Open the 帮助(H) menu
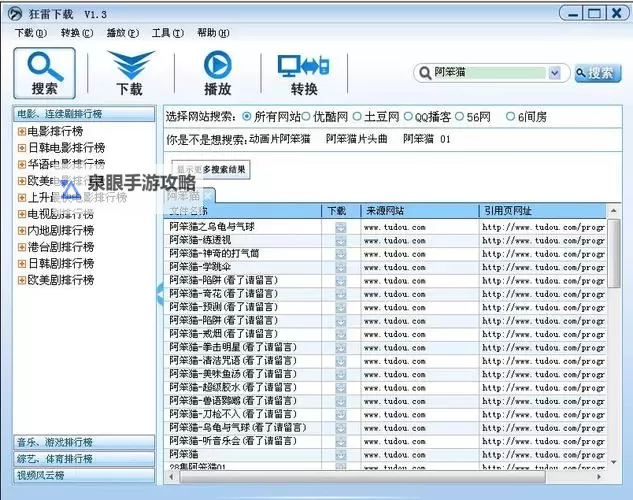Screen dimensions: 633x500 213,33
